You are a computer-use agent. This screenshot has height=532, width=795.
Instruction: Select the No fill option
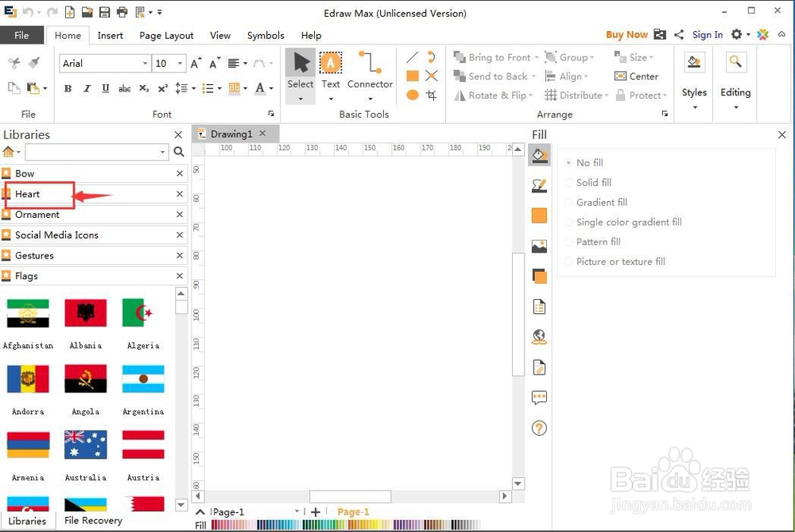[584, 163]
